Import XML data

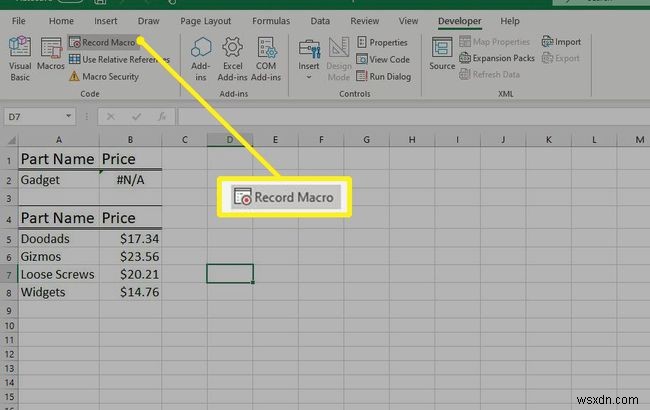pos(561,42)
